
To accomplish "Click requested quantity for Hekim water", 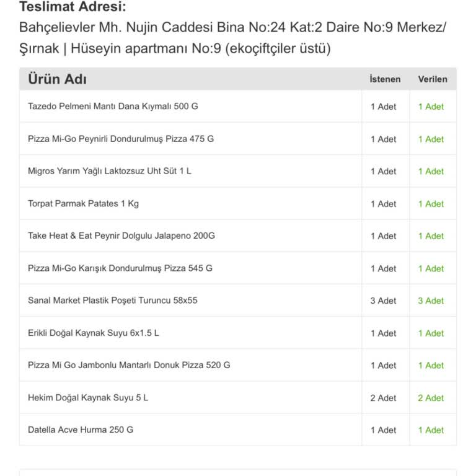I will pos(384,398).
